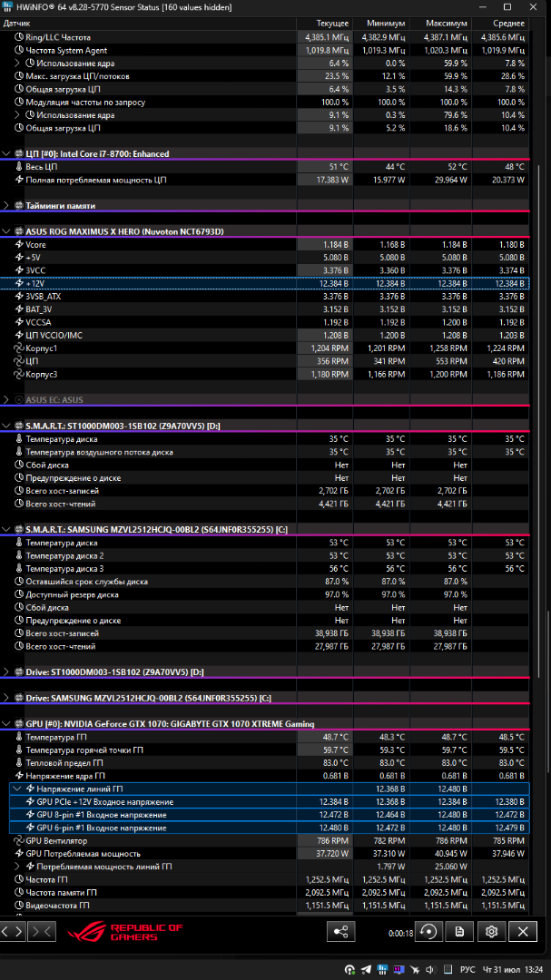This screenshot has width=551, height=980.
Task: Select the 3VCC sensor row
Action: click(x=264, y=270)
